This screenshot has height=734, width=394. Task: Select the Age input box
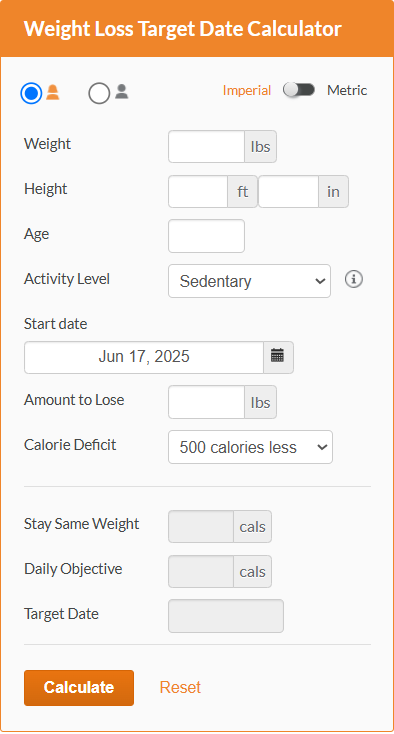click(x=206, y=236)
